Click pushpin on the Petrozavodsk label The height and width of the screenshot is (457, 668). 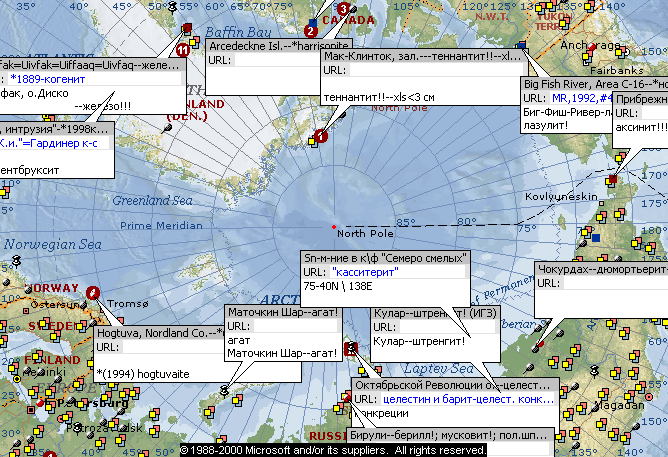pos(77,427)
